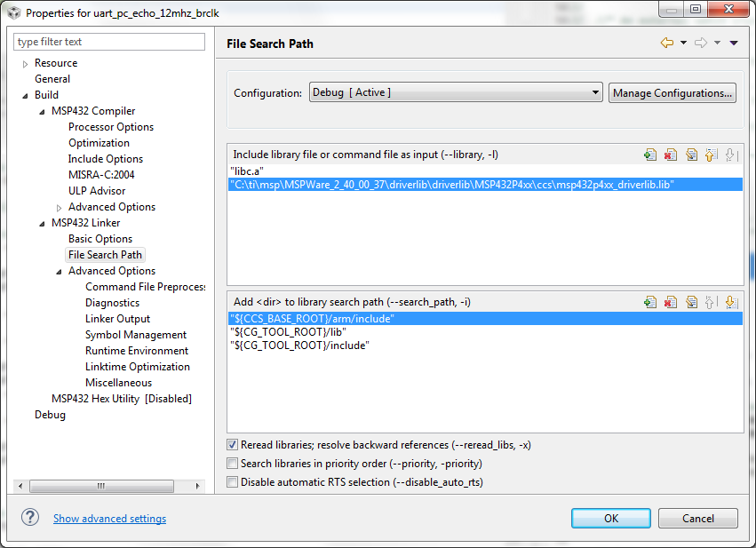Screen dimensions: 756x548
Task: Collapse the MSP432 Compiler tree node
Action: pos(42,112)
